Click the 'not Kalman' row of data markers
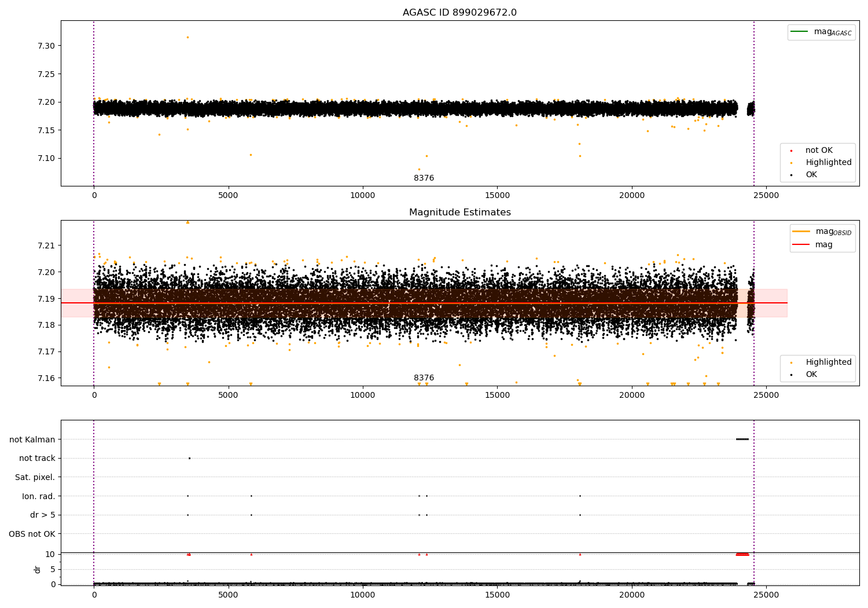Image resolution: width=868 pixels, height=608 pixels. [x=742, y=439]
